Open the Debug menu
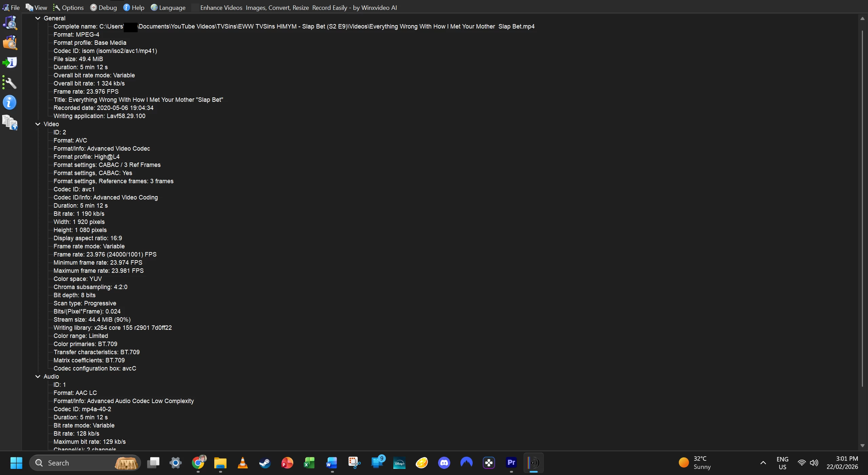 click(x=103, y=7)
